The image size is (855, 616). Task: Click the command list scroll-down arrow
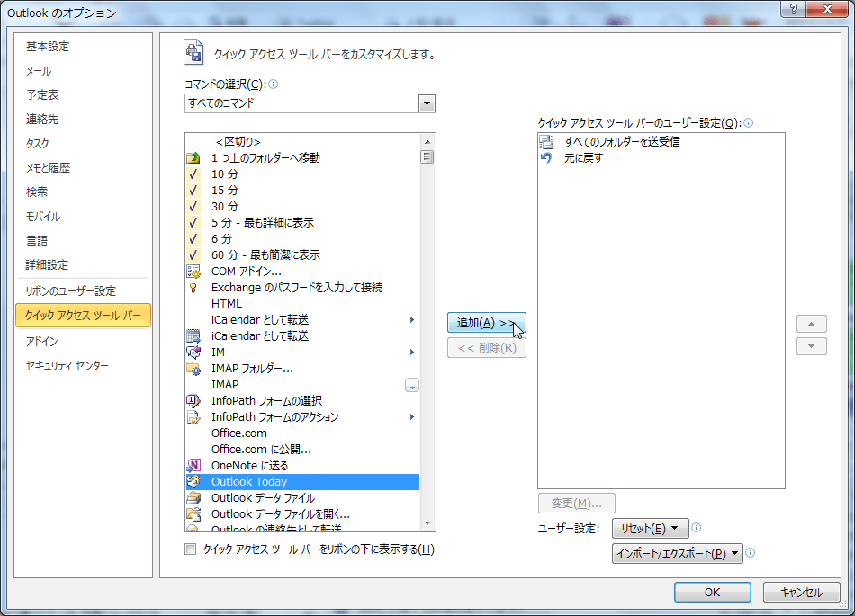[x=427, y=523]
